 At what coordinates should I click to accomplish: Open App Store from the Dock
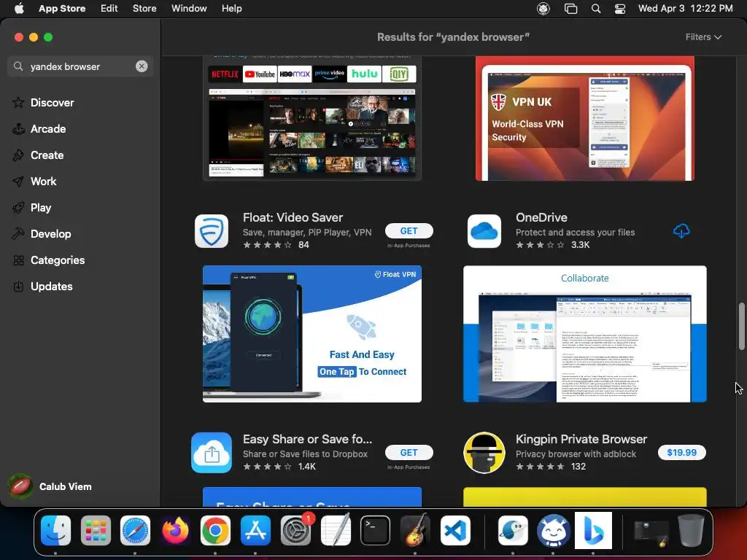coord(255,530)
